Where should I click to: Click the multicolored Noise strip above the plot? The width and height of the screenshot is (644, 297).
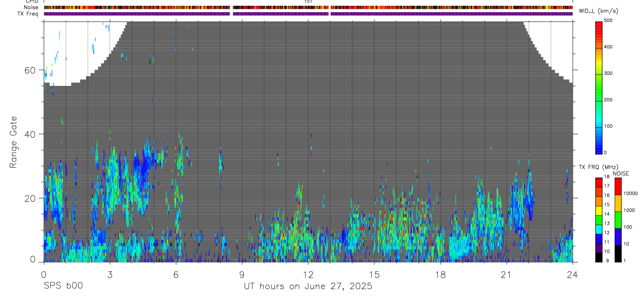coord(308,7)
